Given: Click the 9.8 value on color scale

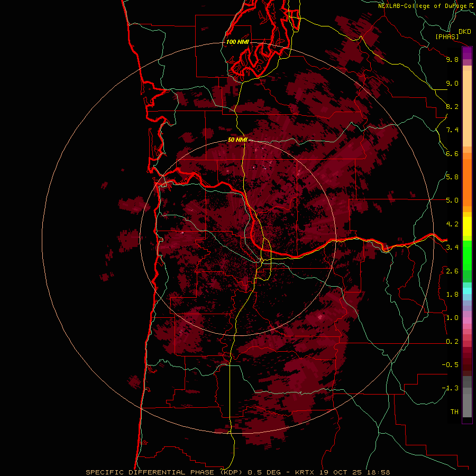Looking at the screenshot, I should point(452,59).
